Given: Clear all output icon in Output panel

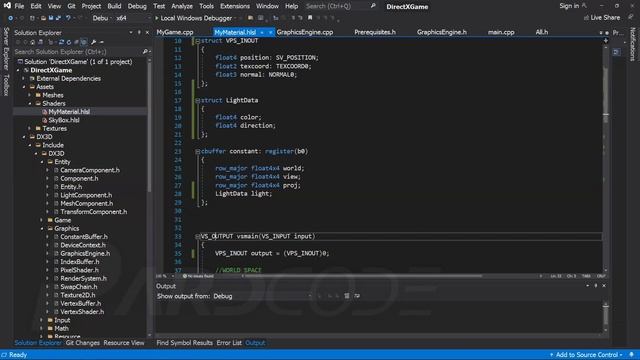Looking at the screenshot, I should tap(347, 296).
